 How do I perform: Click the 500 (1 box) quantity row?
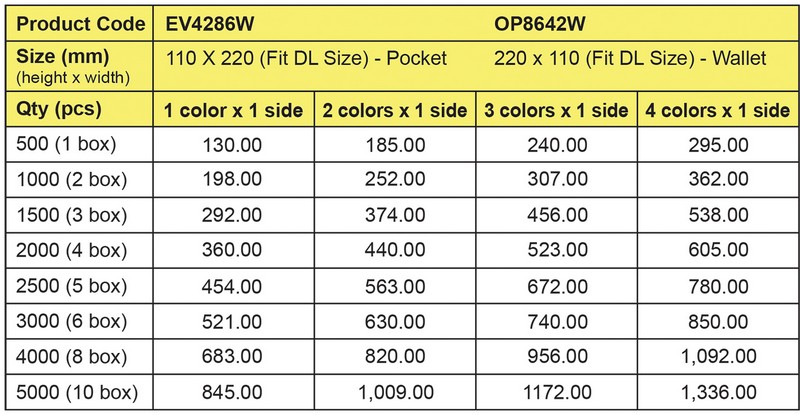click(402, 145)
